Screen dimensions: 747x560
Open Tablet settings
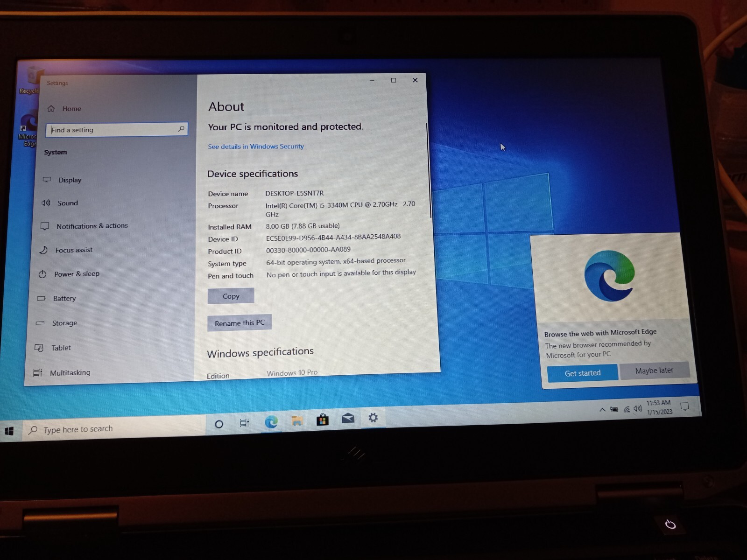(61, 348)
